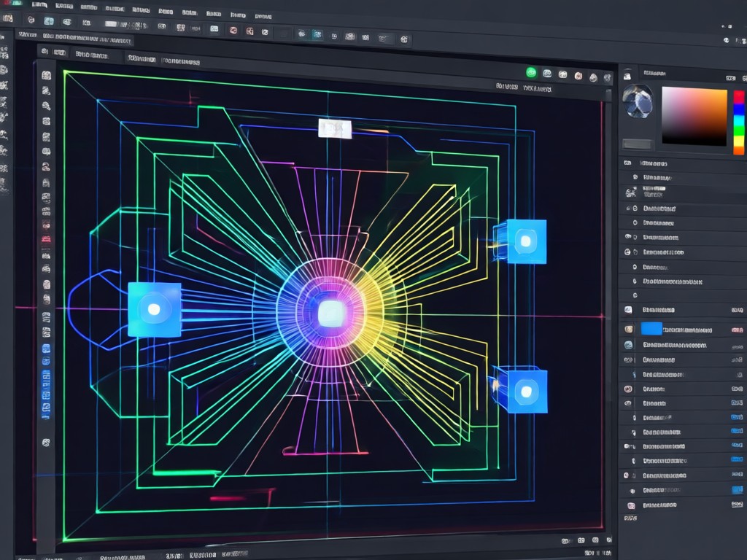Select the red icon in the top toolbar

point(233,31)
